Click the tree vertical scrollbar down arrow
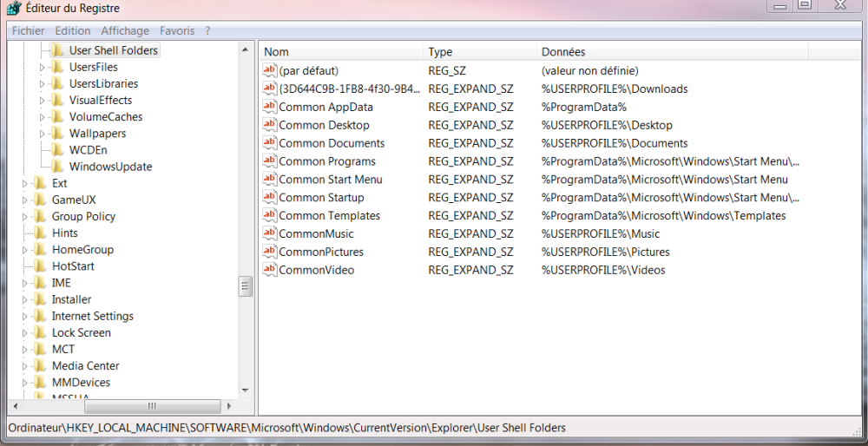 pos(246,390)
